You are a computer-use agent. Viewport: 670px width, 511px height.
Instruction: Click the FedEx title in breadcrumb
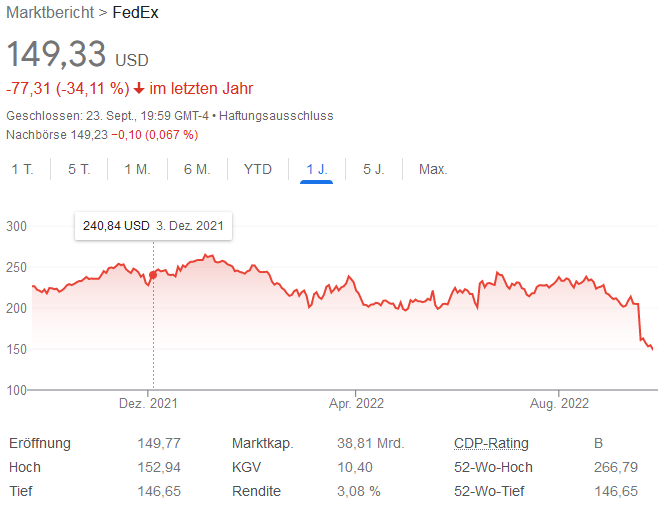coord(134,13)
